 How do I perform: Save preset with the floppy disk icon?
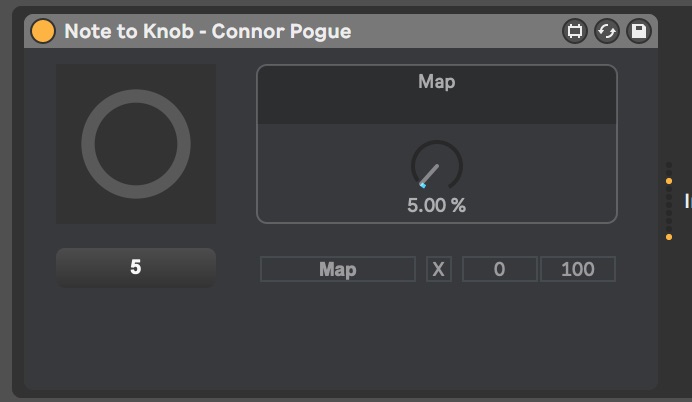pos(638,31)
